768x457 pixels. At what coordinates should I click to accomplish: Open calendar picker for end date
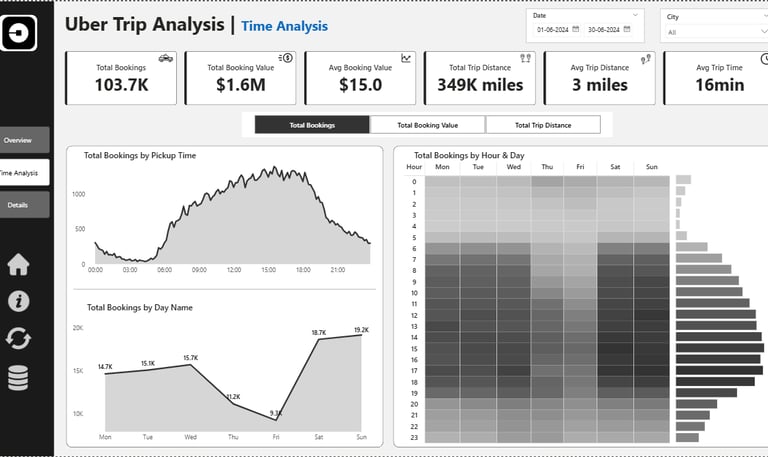(x=627, y=29)
